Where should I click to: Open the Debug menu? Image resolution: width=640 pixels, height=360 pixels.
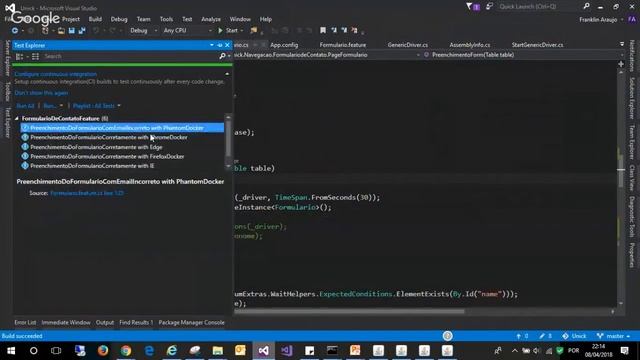pyautogui.click(x=119, y=19)
